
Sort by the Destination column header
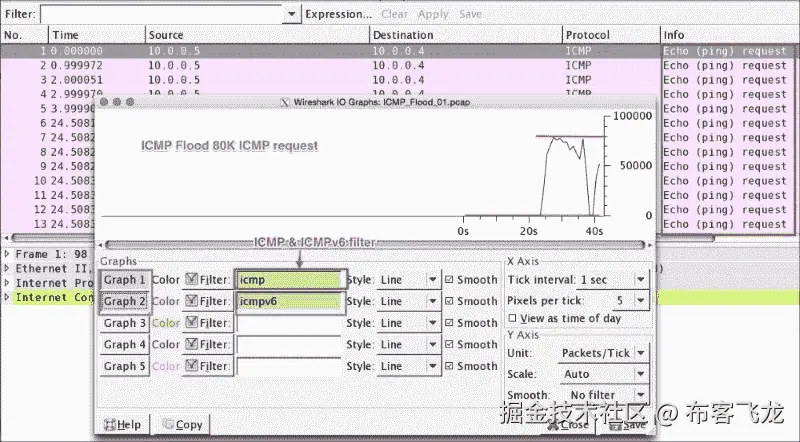tap(465, 35)
